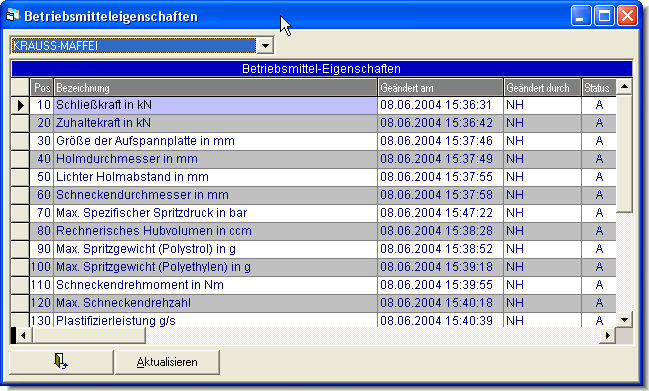Click the current row arrow indicator
Image resolution: width=649 pixels, height=391 pixels.
pyautogui.click(x=20, y=105)
